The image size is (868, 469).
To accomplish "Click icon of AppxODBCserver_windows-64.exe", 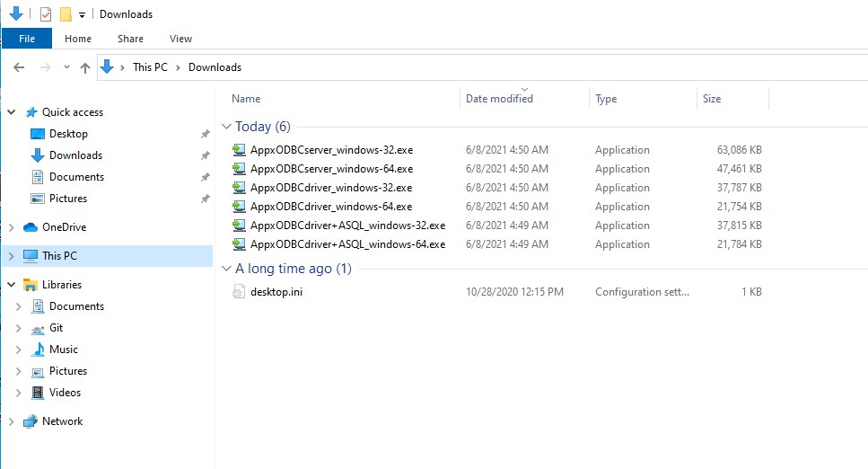I will click(x=239, y=169).
